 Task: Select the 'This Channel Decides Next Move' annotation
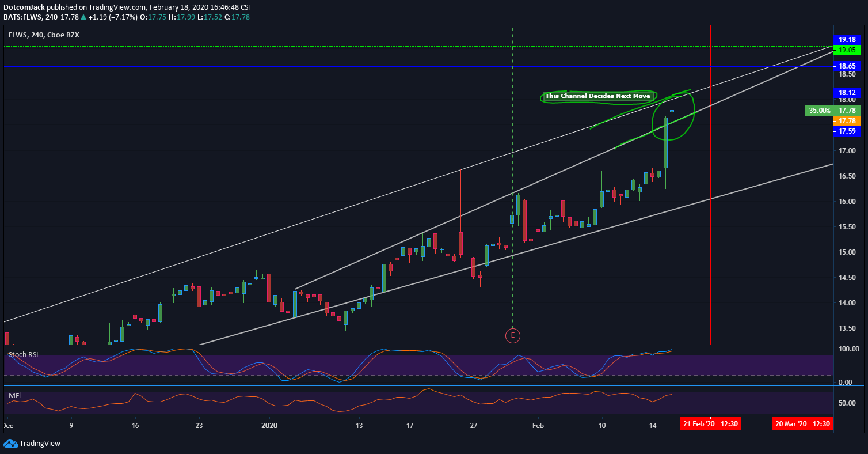tap(597, 96)
